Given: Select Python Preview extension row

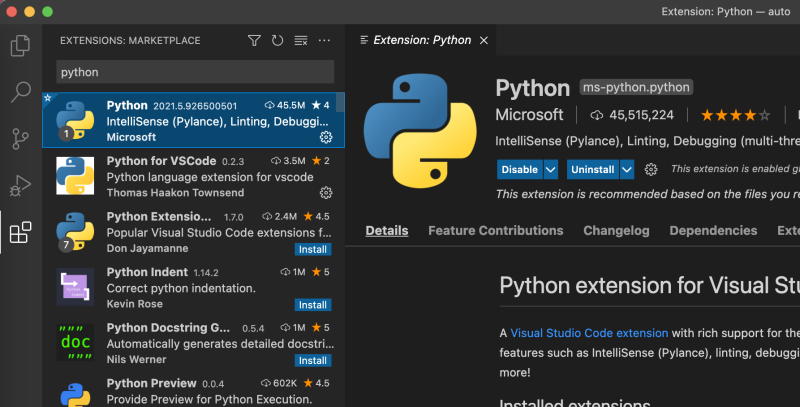Looking at the screenshot, I should pyautogui.click(x=193, y=391).
